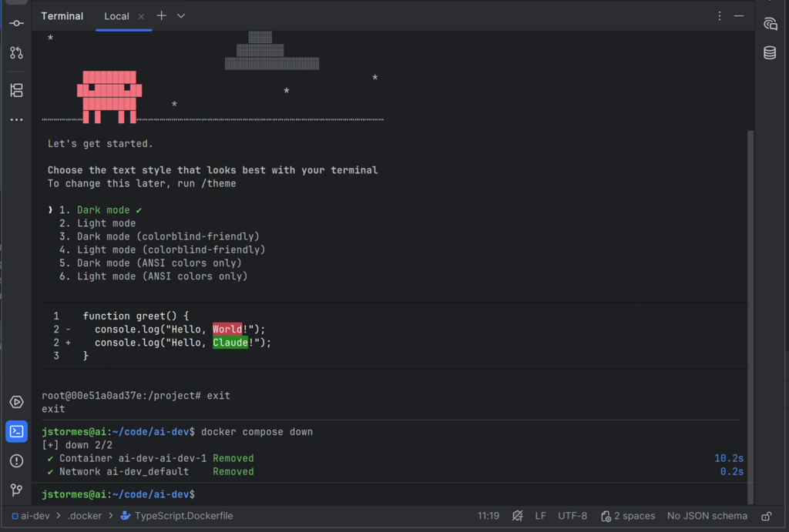Viewport: 789px width, 532px height.
Task: Expand the terminal shell chooser chevron
Action: coord(181,16)
